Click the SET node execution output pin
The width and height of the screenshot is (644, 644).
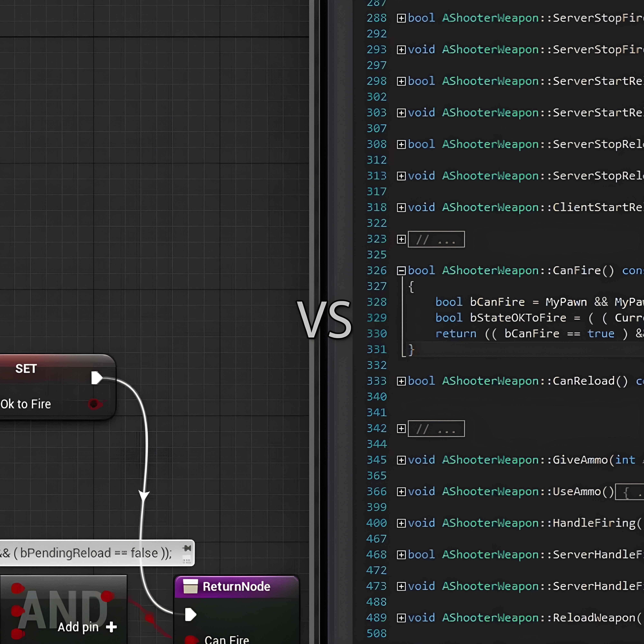(x=97, y=378)
